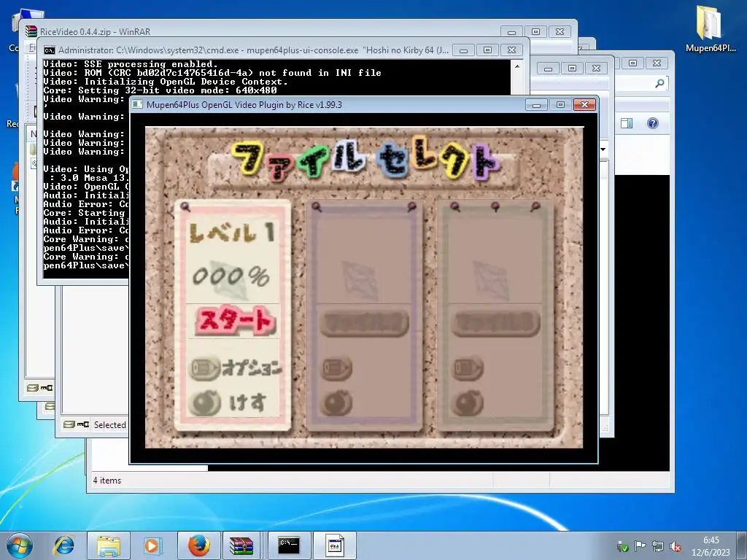
Task: Click the 000% completion text on file 1
Action: pyautogui.click(x=231, y=276)
